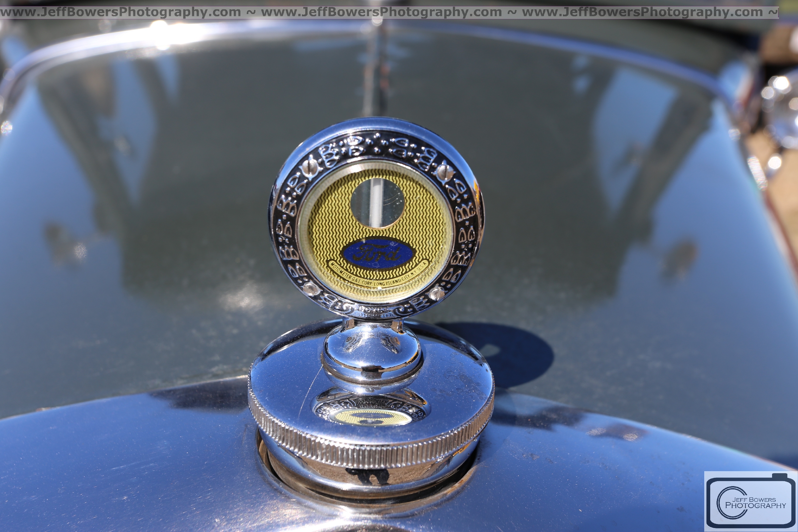Click the round thermometer window above Ford emblem
Viewport: 798px width, 532px height.
pyautogui.click(x=377, y=203)
